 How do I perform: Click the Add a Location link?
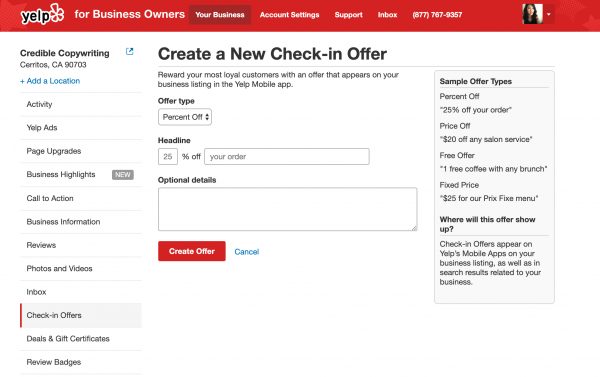click(50, 81)
